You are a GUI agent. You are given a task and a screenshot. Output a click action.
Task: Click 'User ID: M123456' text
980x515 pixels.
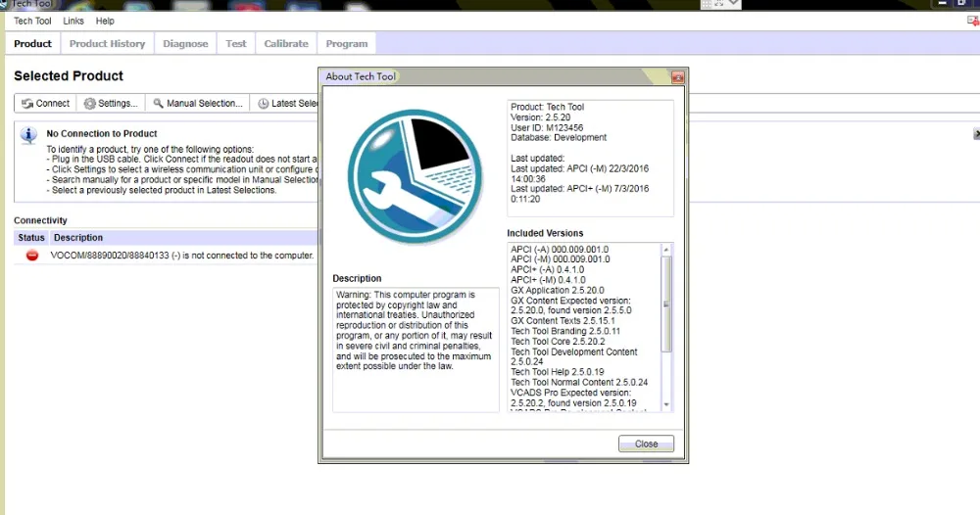click(x=547, y=127)
